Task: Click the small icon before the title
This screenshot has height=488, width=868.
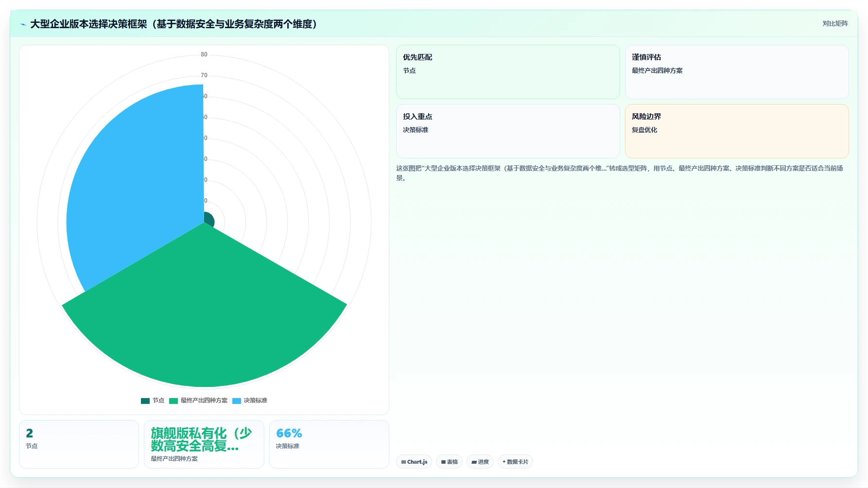Action: (x=23, y=24)
